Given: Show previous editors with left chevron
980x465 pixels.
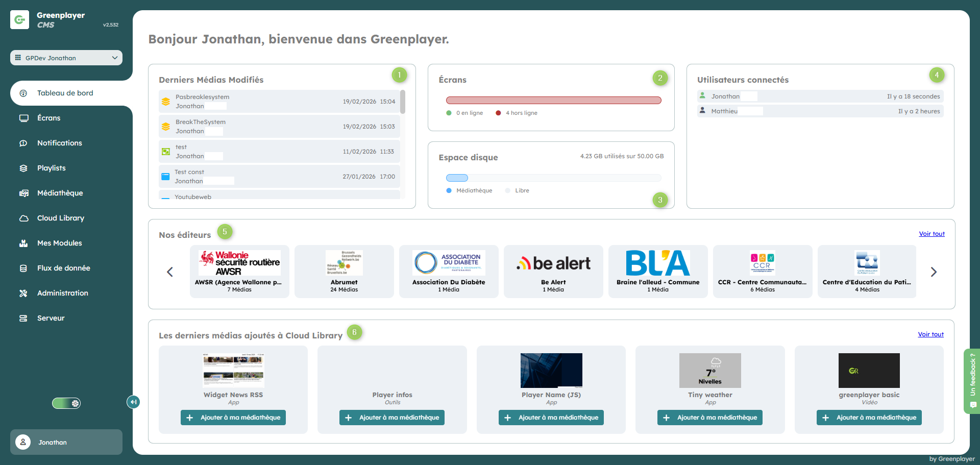Looking at the screenshot, I should click(x=170, y=272).
